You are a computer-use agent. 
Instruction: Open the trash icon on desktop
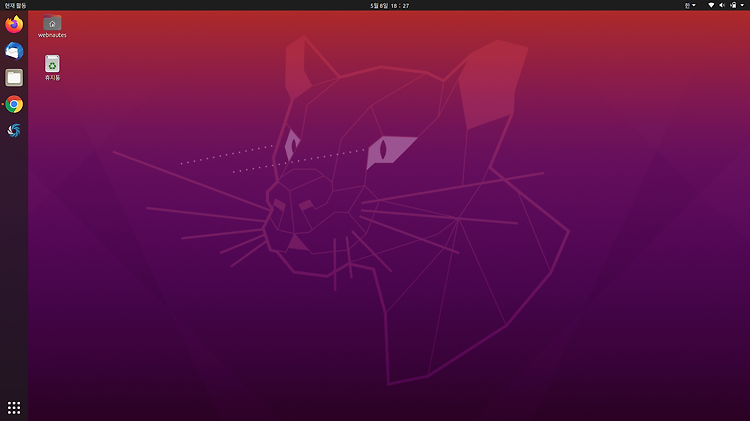[52, 64]
